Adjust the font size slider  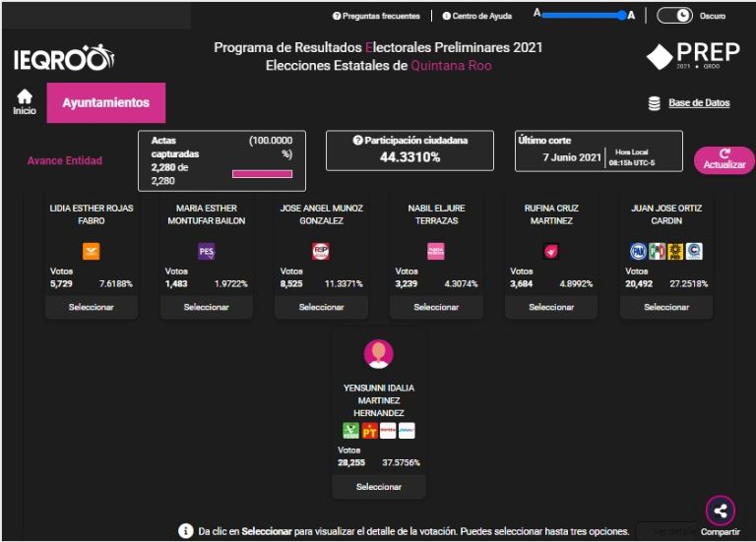click(x=584, y=16)
